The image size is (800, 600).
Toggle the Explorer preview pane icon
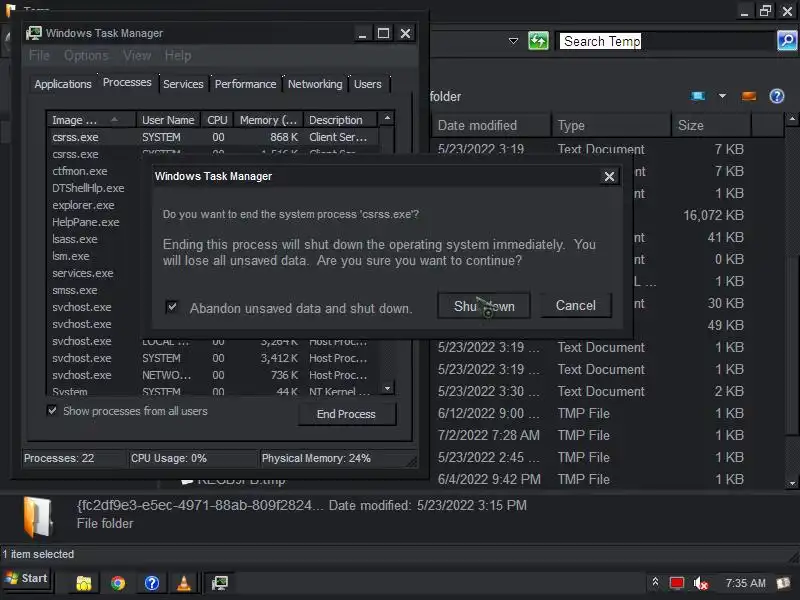coord(748,96)
